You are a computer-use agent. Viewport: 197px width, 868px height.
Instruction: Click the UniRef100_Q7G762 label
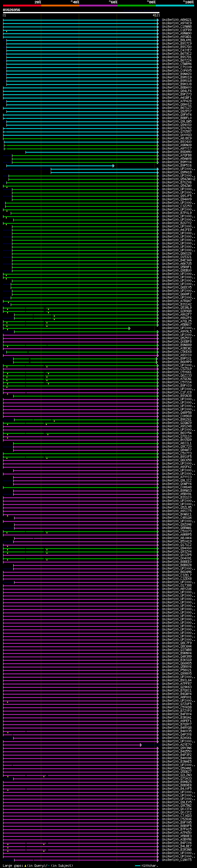[x=177, y=128]
